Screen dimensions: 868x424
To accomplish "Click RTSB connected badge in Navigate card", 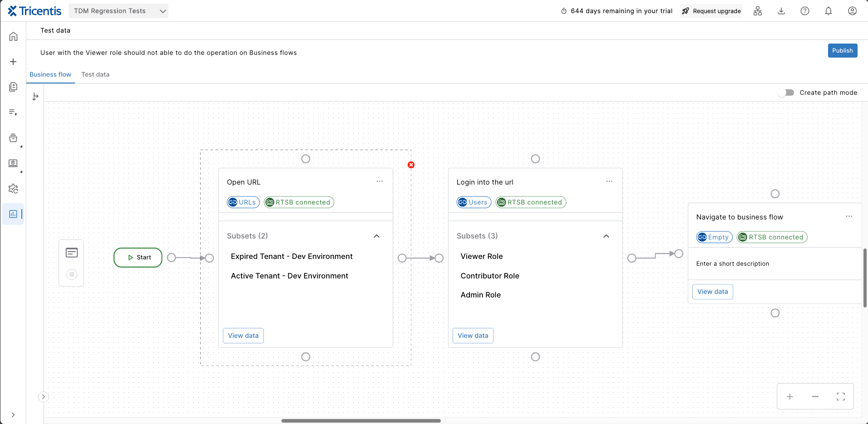I will click(x=772, y=237).
